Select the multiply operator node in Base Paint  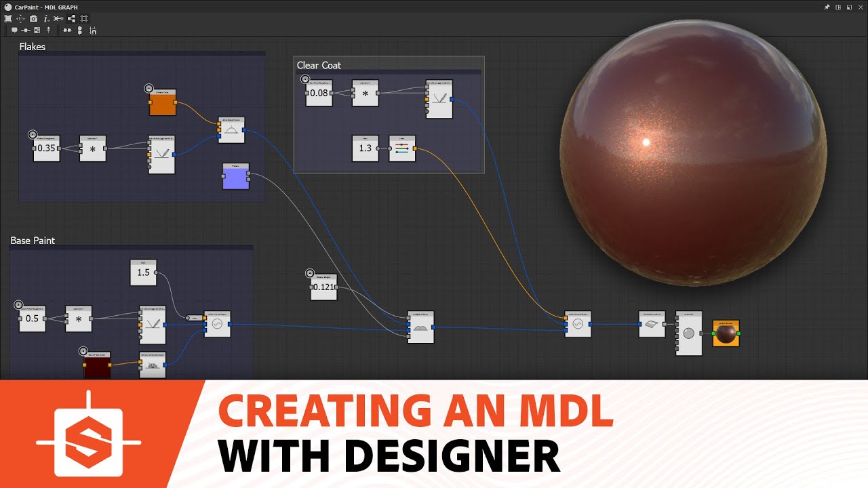(x=79, y=319)
